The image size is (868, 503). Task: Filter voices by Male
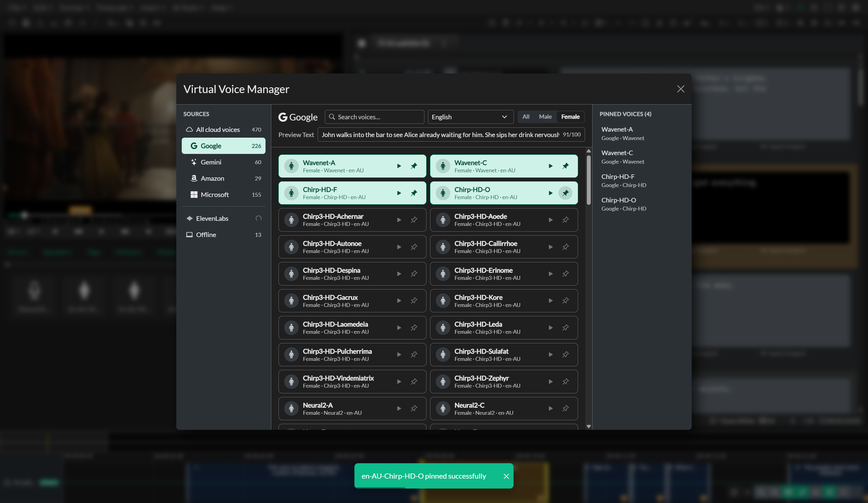(x=545, y=117)
